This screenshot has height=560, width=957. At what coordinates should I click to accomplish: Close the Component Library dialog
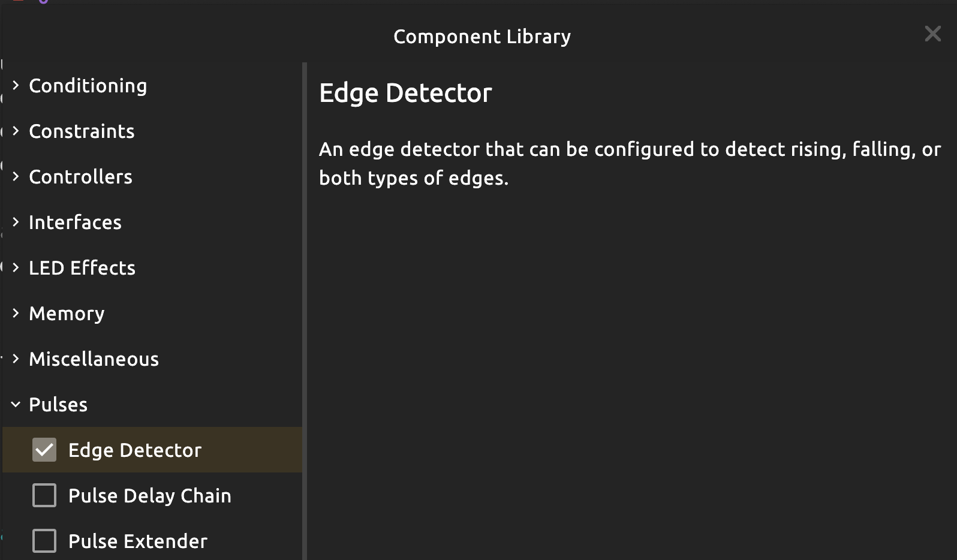[932, 34]
